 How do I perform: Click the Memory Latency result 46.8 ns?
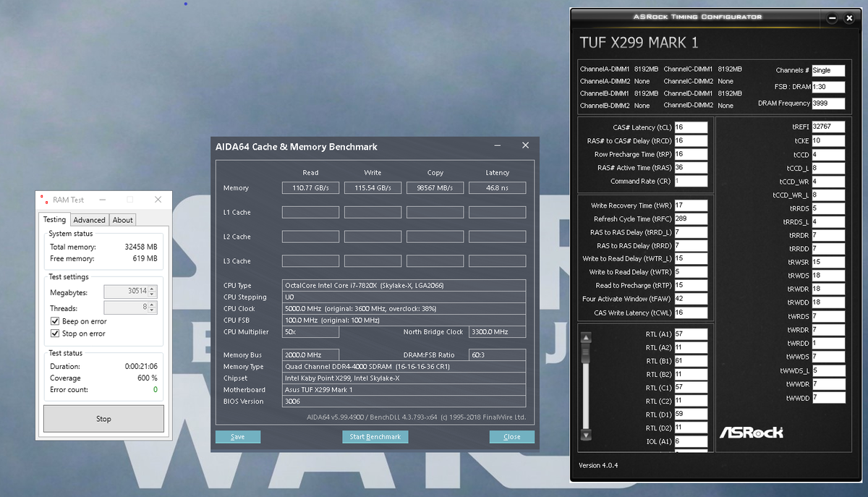497,188
